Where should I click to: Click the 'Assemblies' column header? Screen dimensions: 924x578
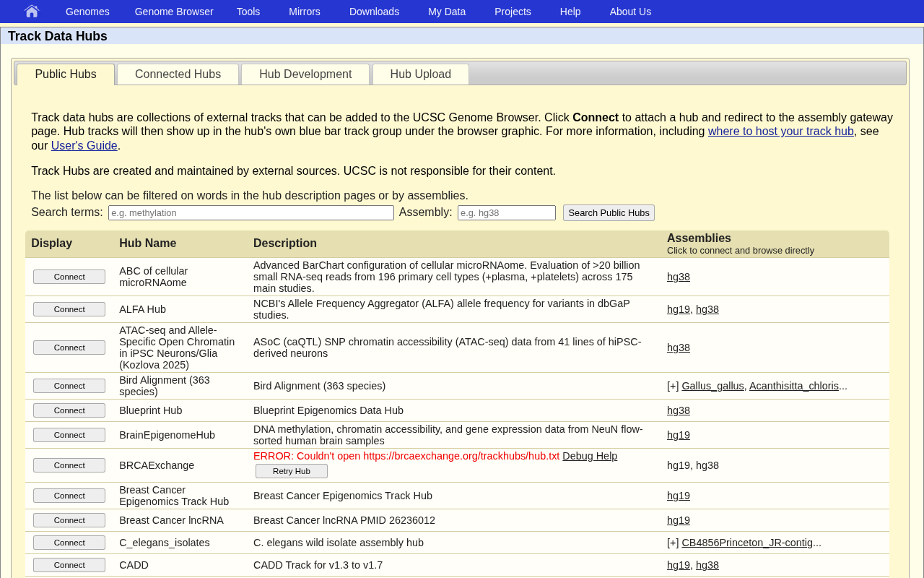(699, 238)
